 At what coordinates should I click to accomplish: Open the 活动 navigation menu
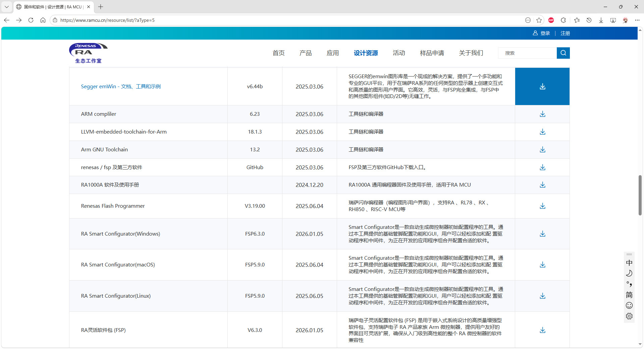[399, 53]
